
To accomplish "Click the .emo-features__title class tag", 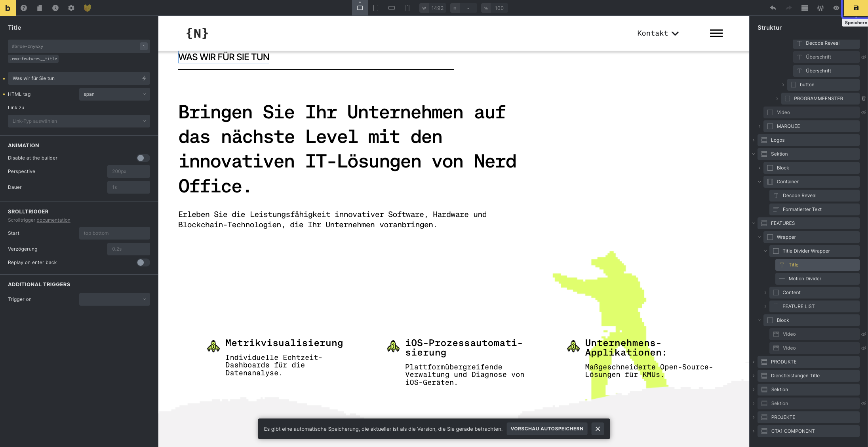I will click(x=34, y=59).
